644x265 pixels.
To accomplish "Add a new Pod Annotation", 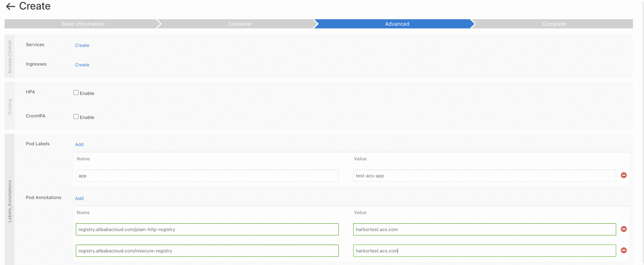I will (79, 198).
